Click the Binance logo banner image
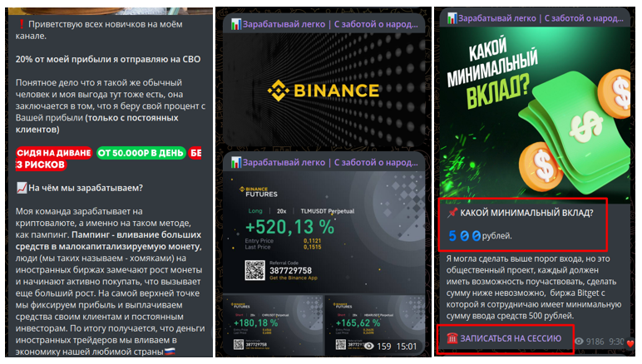This screenshot has height=364, width=642. coord(323,89)
